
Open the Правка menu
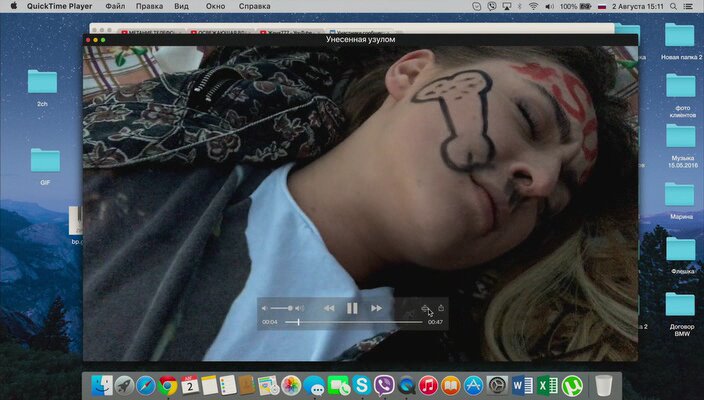149,6
